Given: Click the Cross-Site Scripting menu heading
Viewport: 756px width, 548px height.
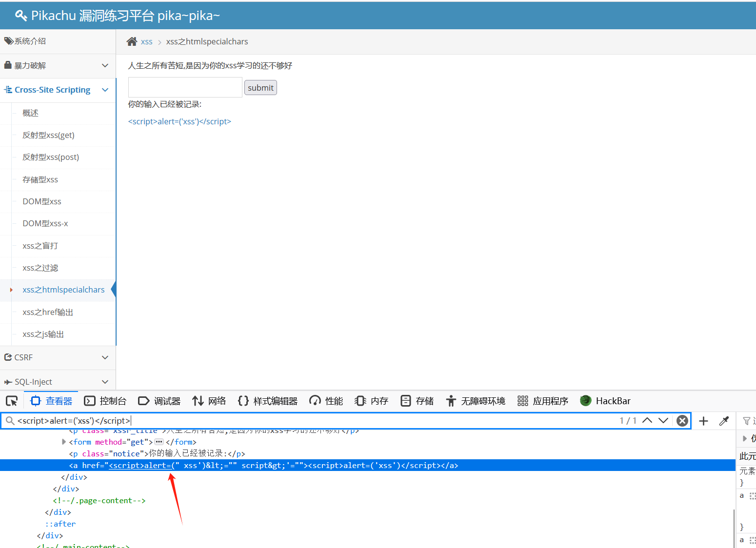Looking at the screenshot, I should coord(52,90).
